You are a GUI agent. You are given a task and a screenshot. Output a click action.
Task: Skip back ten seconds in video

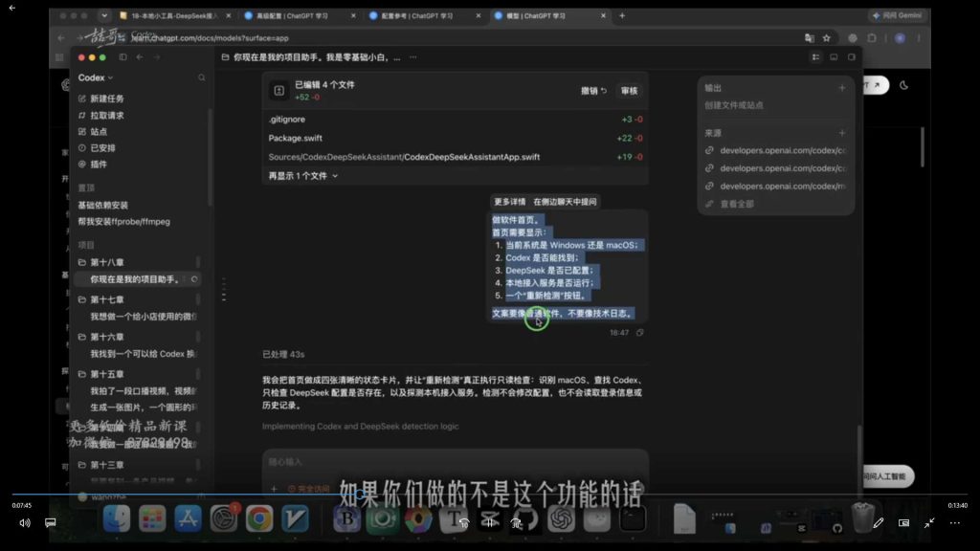click(x=464, y=523)
